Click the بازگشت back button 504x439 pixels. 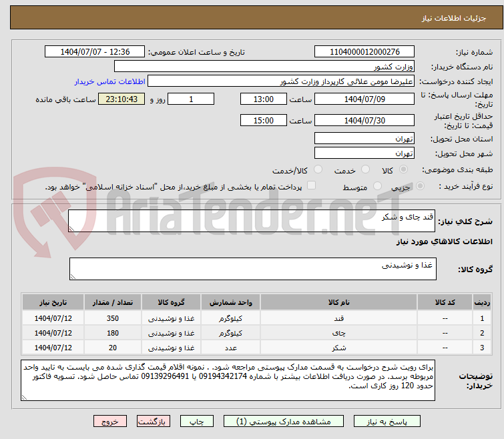(x=154, y=422)
